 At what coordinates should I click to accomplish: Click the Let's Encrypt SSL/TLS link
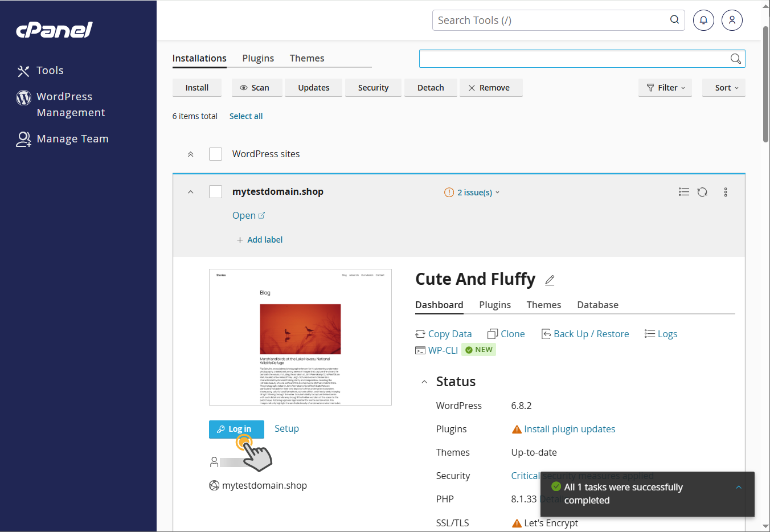click(x=551, y=523)
